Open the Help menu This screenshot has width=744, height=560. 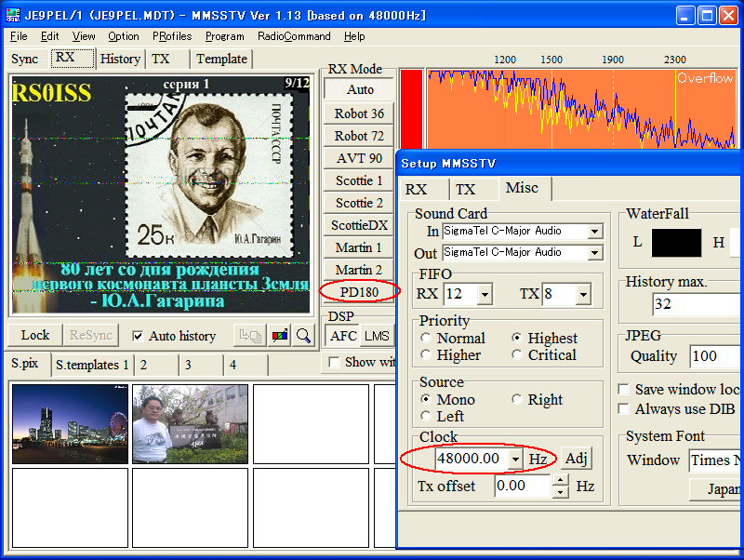coord(354,36)
